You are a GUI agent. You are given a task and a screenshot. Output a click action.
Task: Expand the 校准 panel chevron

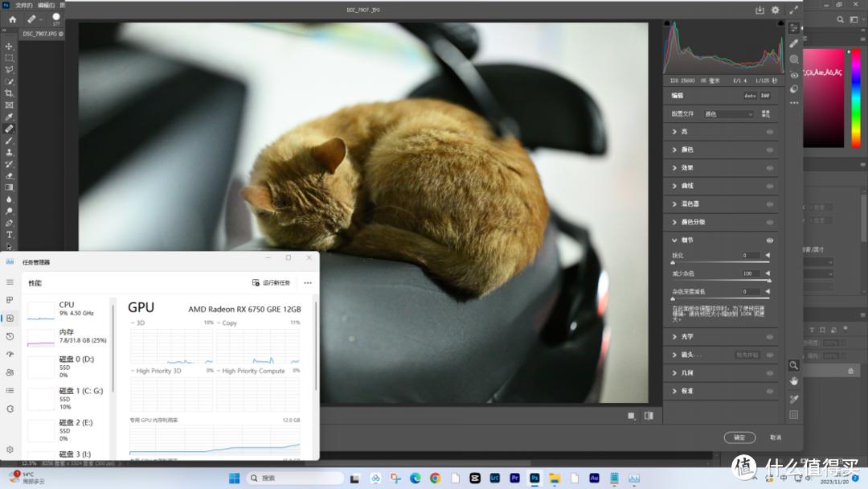pos(674,391)
